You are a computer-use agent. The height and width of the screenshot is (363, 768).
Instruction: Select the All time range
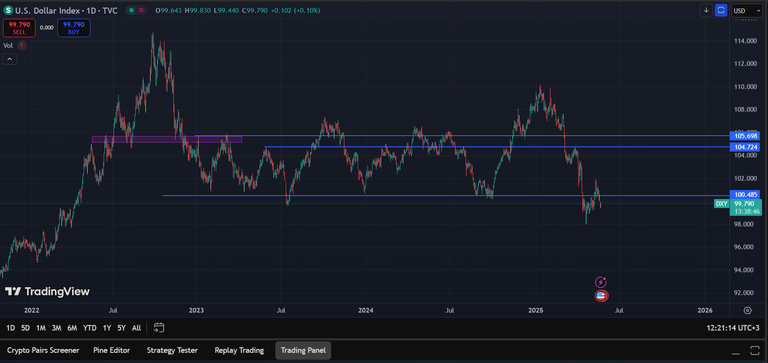pos(137,328)
